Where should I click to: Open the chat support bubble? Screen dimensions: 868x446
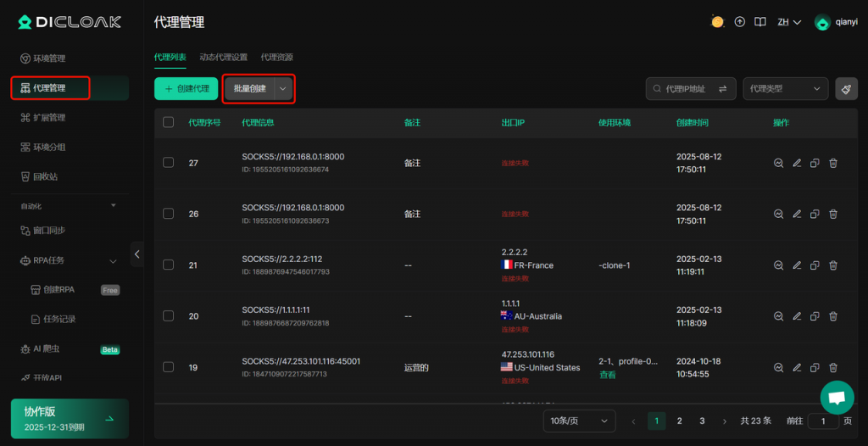(837, 397)
